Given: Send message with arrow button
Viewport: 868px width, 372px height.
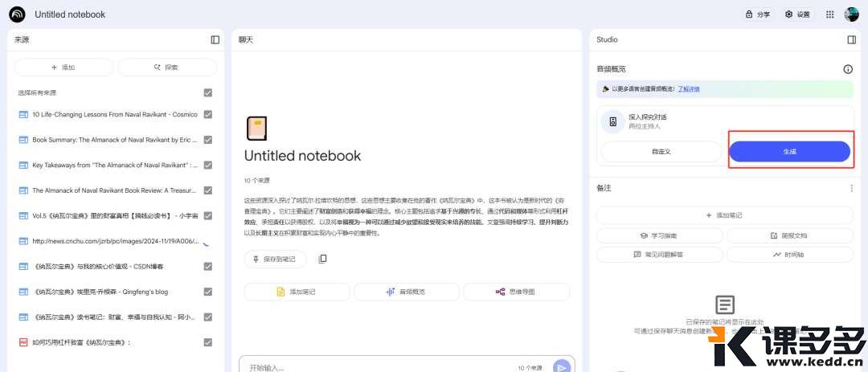Looking at the screenshot, I should coord(561,367).
